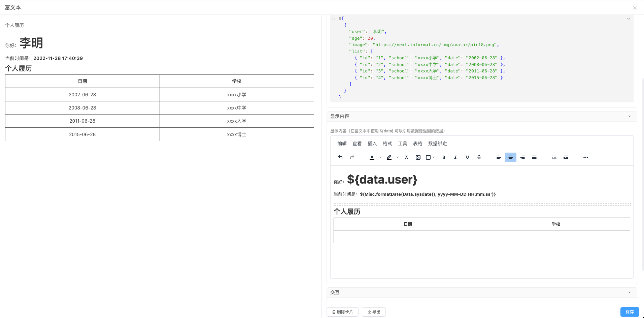This screenshot has width=644, height=318.
Task: Toggle center alignment button
Action: [x=511, y=157]
